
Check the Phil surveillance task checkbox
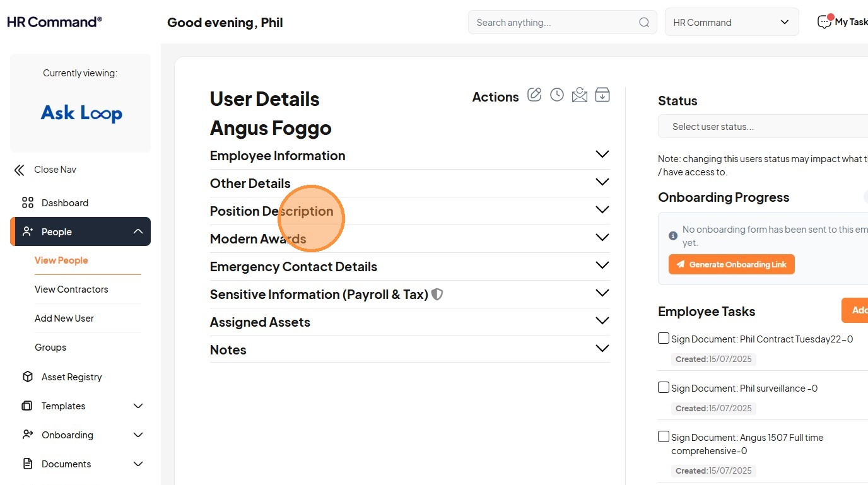tap(664, 387)
